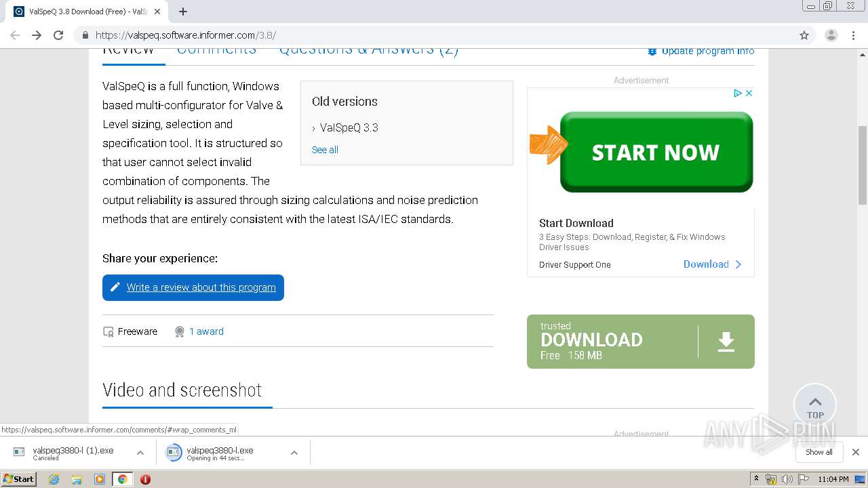Open media player from taskbar
The width and height of the screenshot is (868, 488).
tap(100, 479)
